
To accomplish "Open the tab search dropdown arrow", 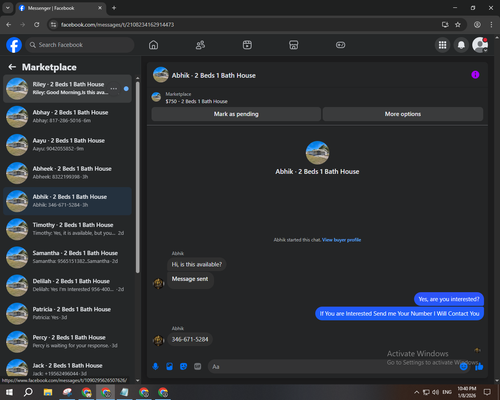I will tap(8, 8).
